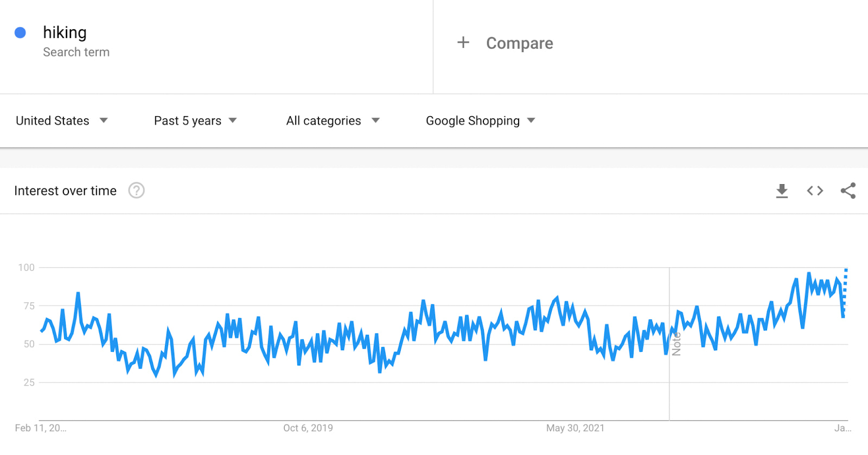Change the Google Shopping search type
868x455 pixels.
pyautogui.click(x=473, y=121)
